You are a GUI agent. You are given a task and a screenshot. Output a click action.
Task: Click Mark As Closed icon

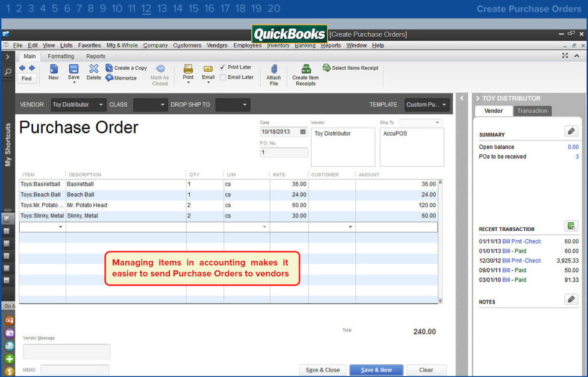160,69
